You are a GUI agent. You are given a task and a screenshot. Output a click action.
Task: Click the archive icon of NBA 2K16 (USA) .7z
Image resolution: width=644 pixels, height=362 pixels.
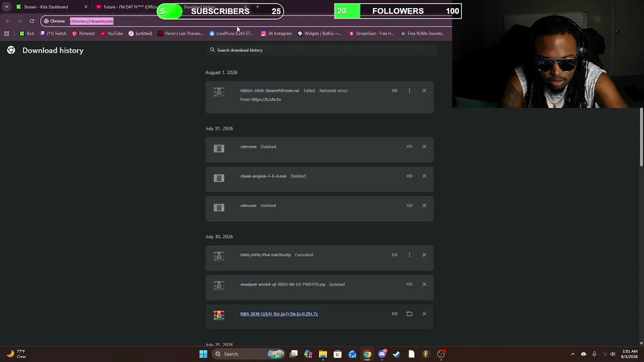pos(219,315)
